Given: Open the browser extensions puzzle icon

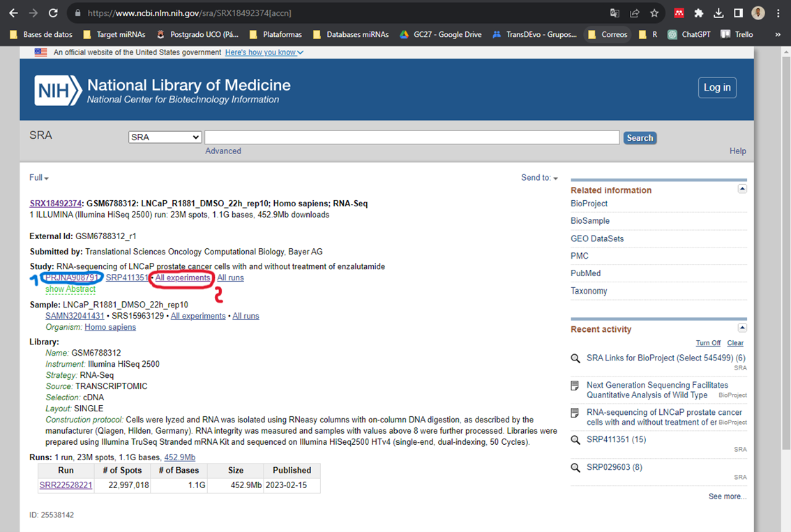Looking at the screenshot, I should click(699, 13).
